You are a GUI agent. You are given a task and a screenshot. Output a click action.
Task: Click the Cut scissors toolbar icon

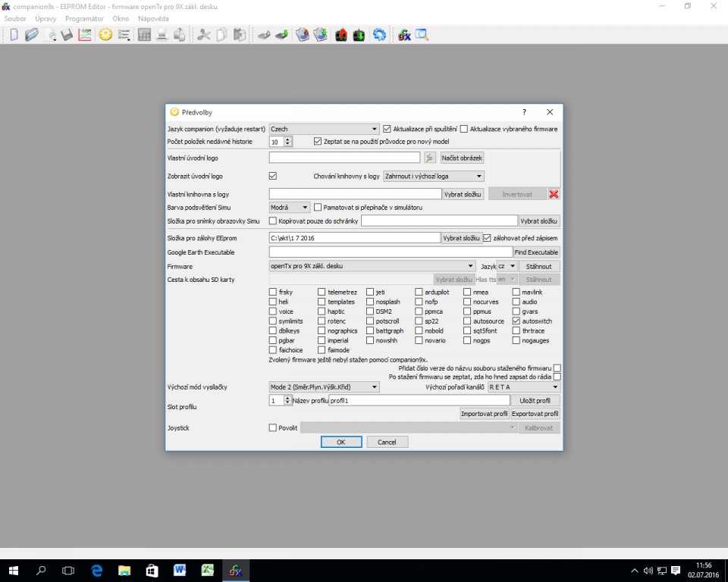pos(203,35)
